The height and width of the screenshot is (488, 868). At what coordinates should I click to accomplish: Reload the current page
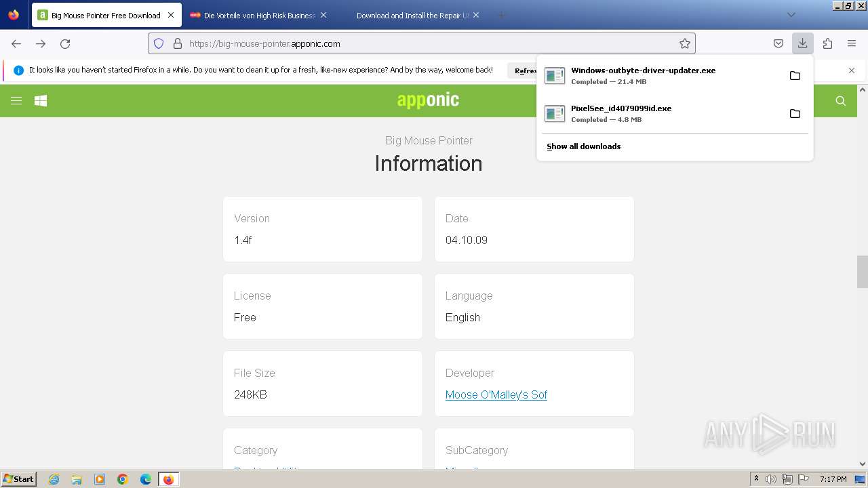click(65, 43)
